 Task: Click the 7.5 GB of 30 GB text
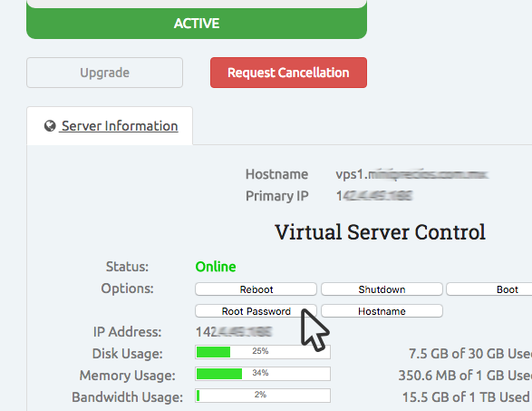click(x=470, y=354)
